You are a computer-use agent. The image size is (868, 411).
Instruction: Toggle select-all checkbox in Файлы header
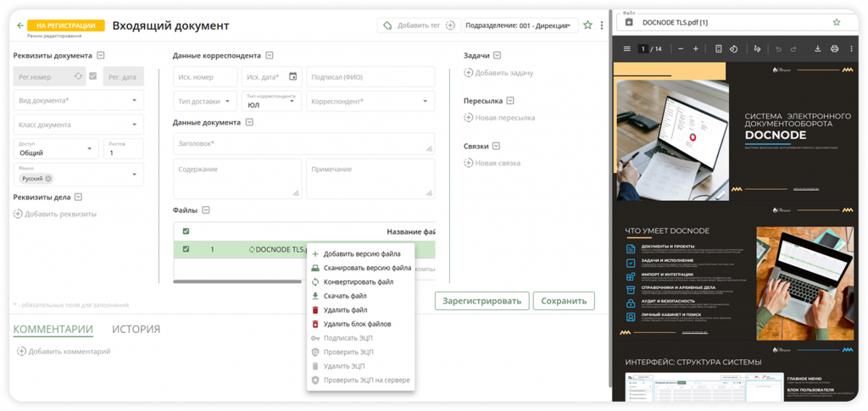[x=186, y=231]
